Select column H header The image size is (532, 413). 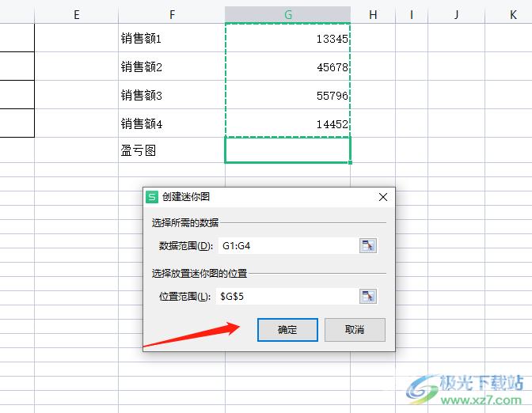[x=373, y=14]
